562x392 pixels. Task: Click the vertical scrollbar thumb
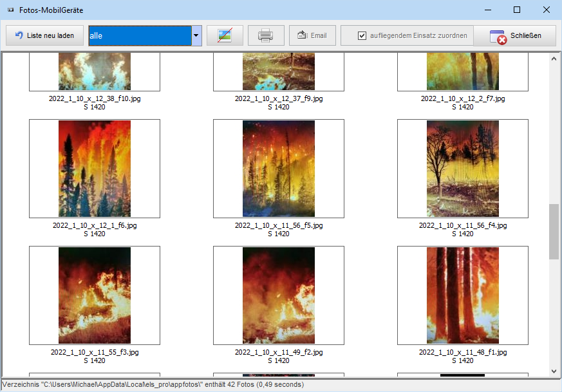554,232
